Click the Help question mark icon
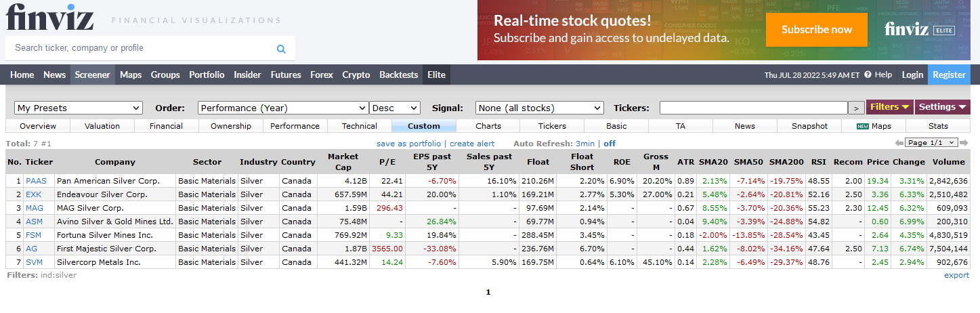This screenshot has width=980, height=313. click(867, 75)
